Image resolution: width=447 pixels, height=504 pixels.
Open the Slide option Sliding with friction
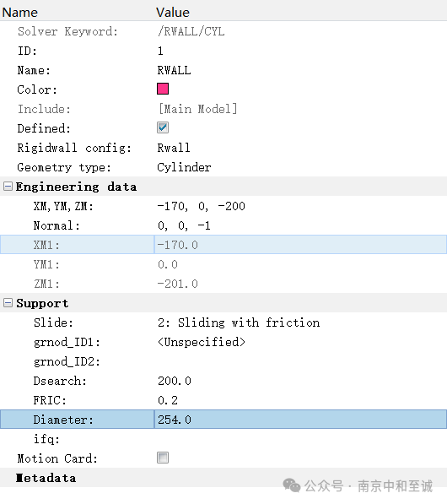tap(300, 322)
